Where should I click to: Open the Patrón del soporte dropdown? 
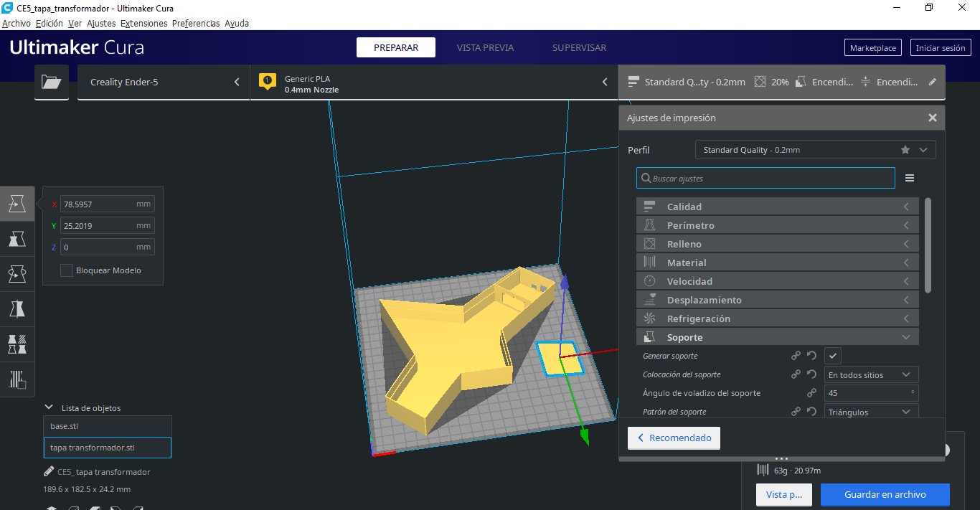pyautogui.click(x=871, y=412)
